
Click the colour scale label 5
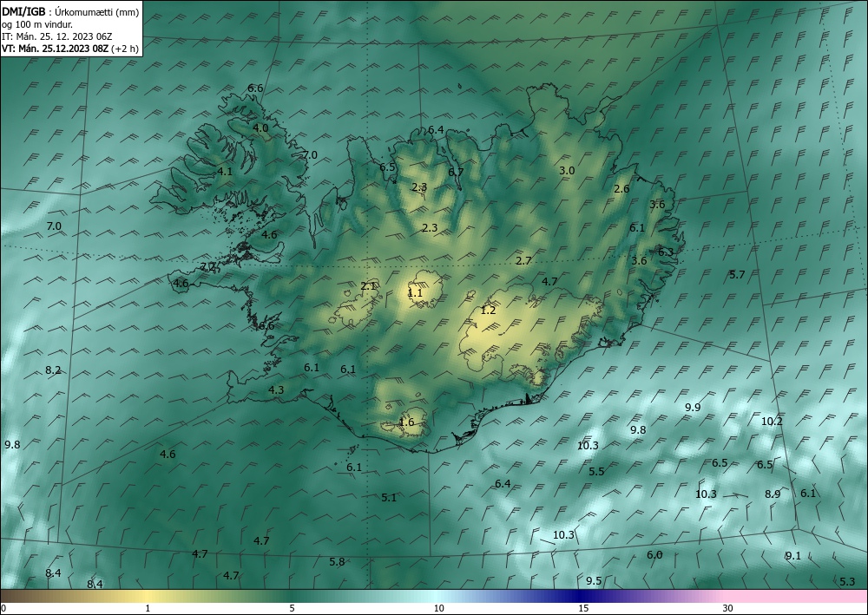coord(292,608)
